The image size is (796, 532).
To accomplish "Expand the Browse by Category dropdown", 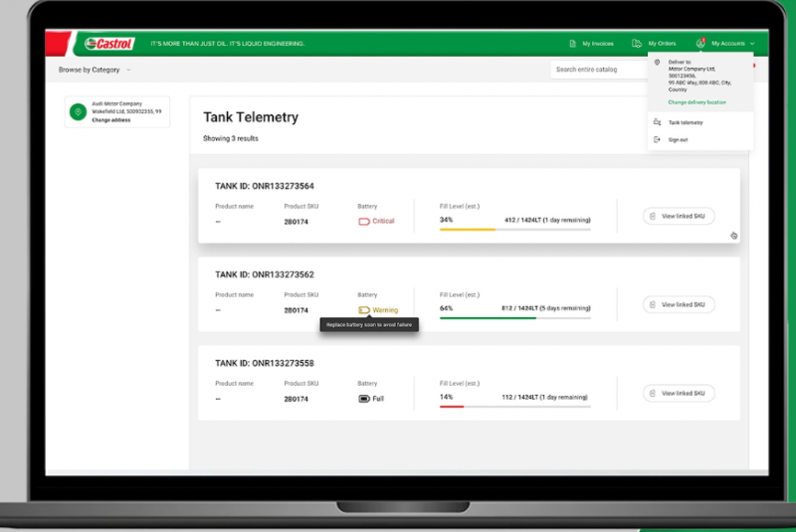I will (95, 70).
